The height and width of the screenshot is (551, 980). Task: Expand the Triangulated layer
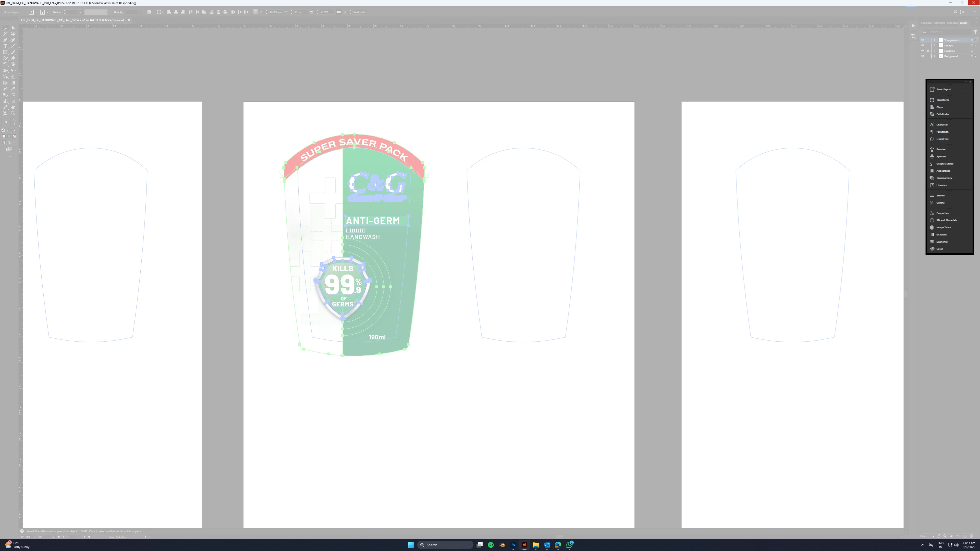[x=934, y=40]
